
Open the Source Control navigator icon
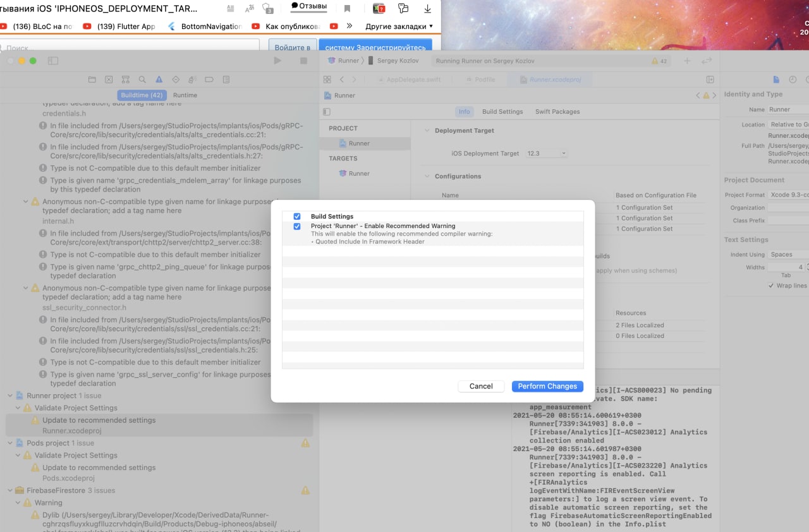pyautogui.click(x=109, y=80)
